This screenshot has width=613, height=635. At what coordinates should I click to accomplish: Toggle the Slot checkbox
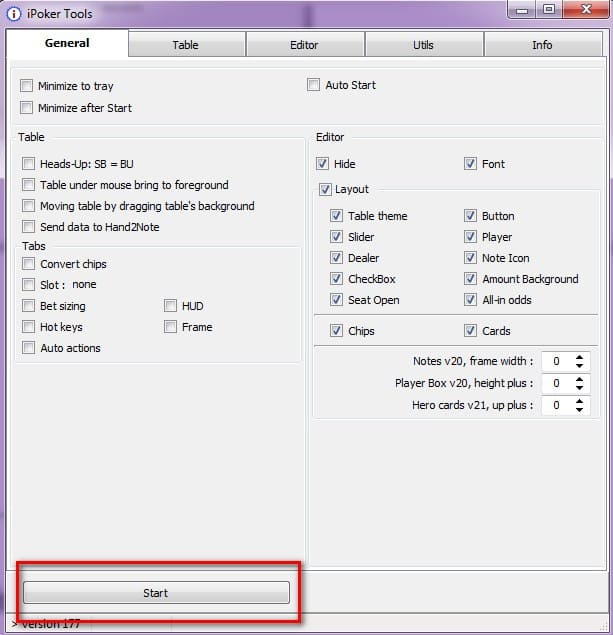pyautogui.click(x=28, y=285)
